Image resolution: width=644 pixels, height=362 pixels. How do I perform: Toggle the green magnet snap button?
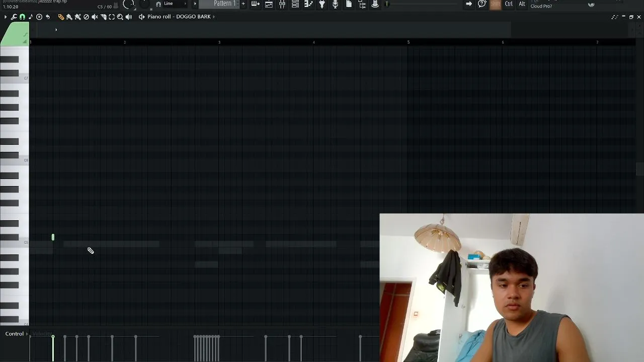click(x=22, y=17)
